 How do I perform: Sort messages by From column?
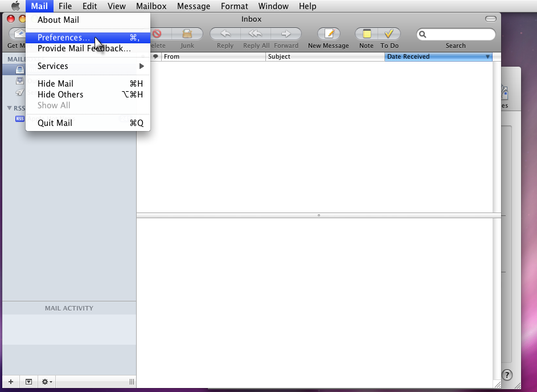tap(213, 56)
